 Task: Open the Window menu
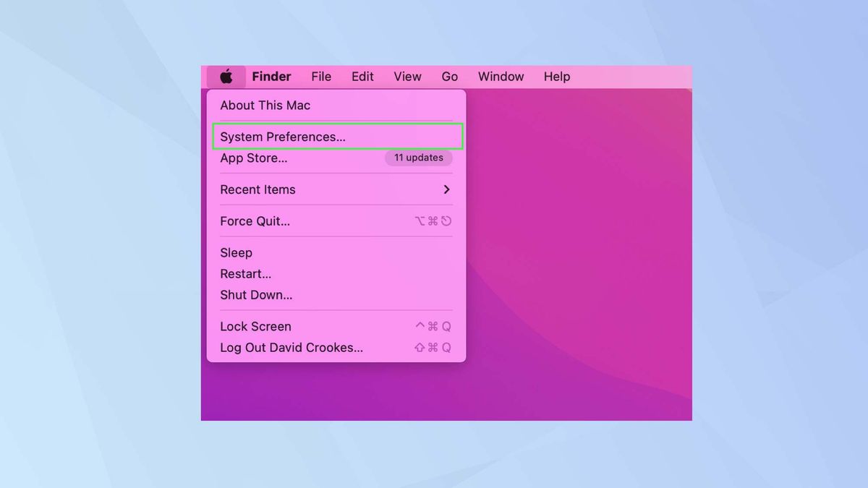[501, 76]
